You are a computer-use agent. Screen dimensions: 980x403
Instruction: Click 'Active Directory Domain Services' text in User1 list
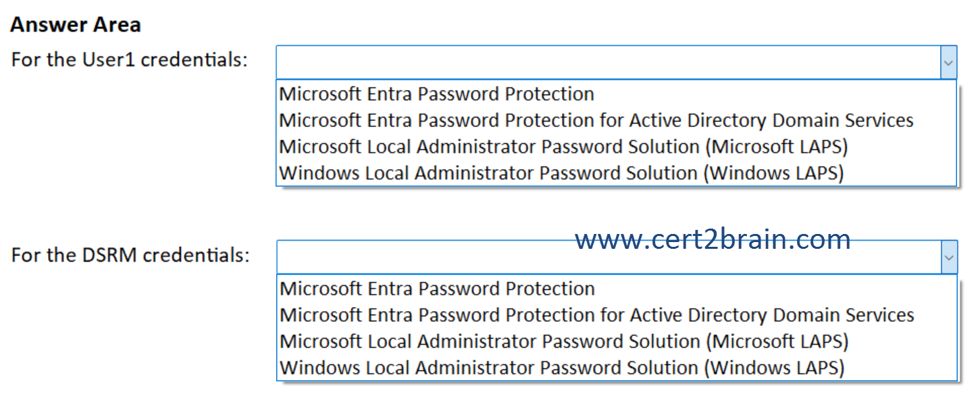click(771, 120)
